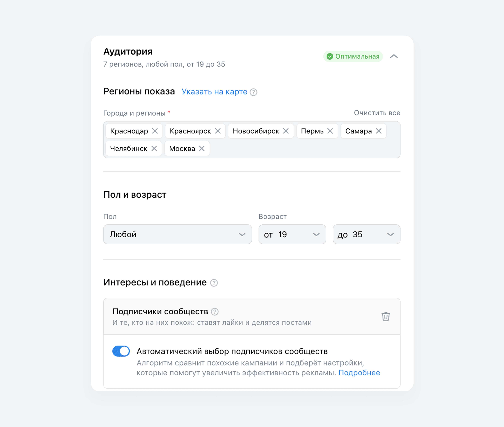
Task: Open help icon beside Интересы и поведение
Action: point(213,282)
